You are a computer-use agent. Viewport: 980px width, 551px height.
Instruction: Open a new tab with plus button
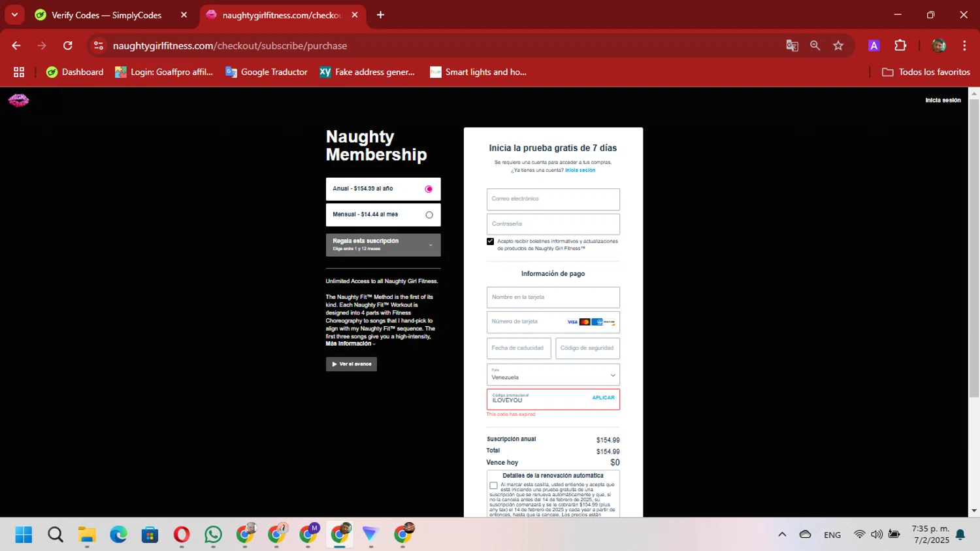pyautogui.click(x=380, y=15)
